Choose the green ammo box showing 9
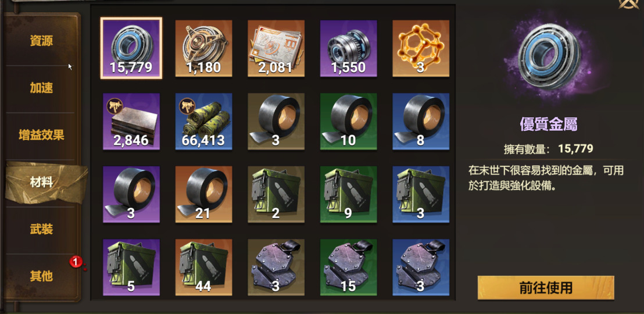The height and width of the screenshot is (314, 644). click(x=348, y=194)
